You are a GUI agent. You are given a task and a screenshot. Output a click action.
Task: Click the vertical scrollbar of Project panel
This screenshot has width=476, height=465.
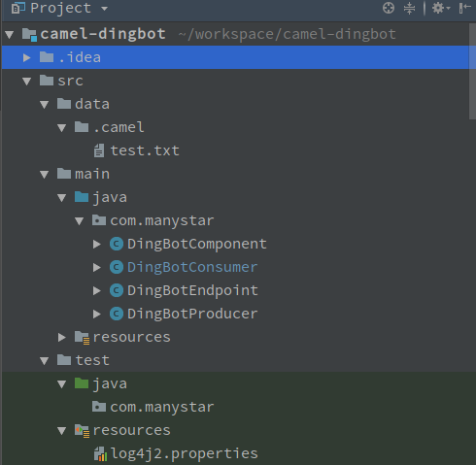click(x=472, y=71)
